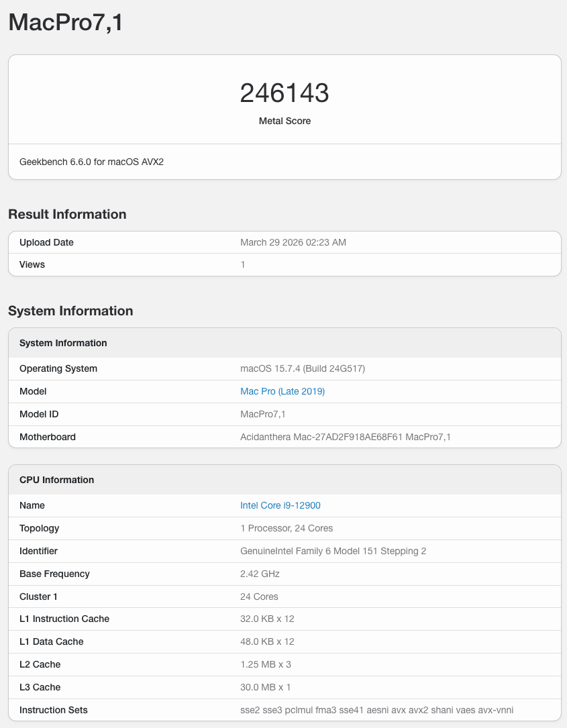Click the Views row label
Screen dimensions: 567x728
[32, 264]
